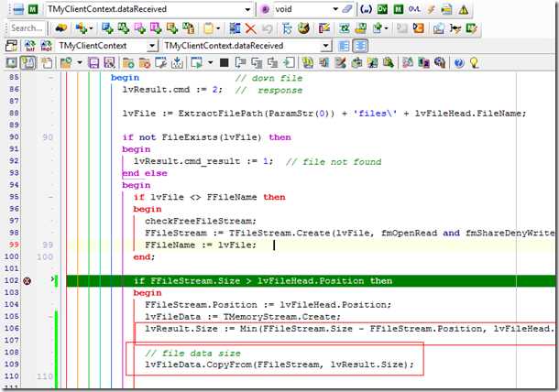Open the void return type dropdown
The width and height of the screenshot is (559, 392).
tap(335, 9)
